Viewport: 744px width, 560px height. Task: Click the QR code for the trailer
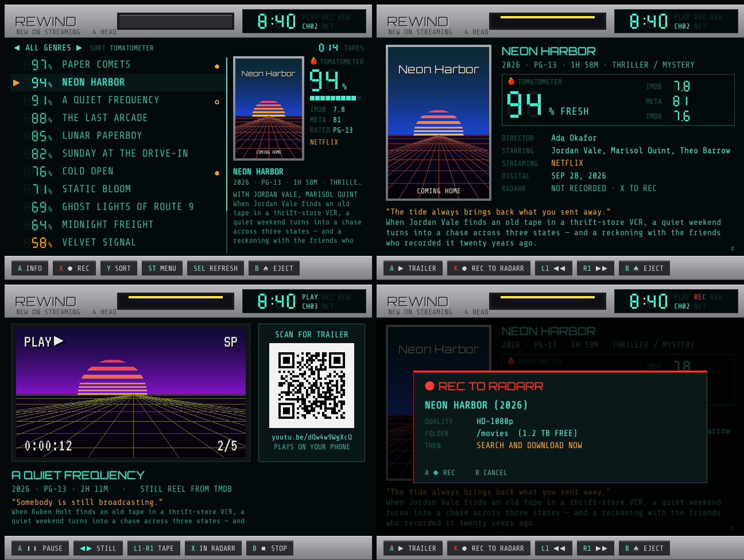coord(312,386)
